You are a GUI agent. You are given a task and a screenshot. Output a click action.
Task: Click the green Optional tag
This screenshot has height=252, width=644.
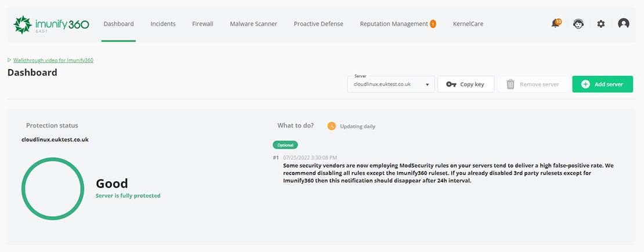pos(285,145)
